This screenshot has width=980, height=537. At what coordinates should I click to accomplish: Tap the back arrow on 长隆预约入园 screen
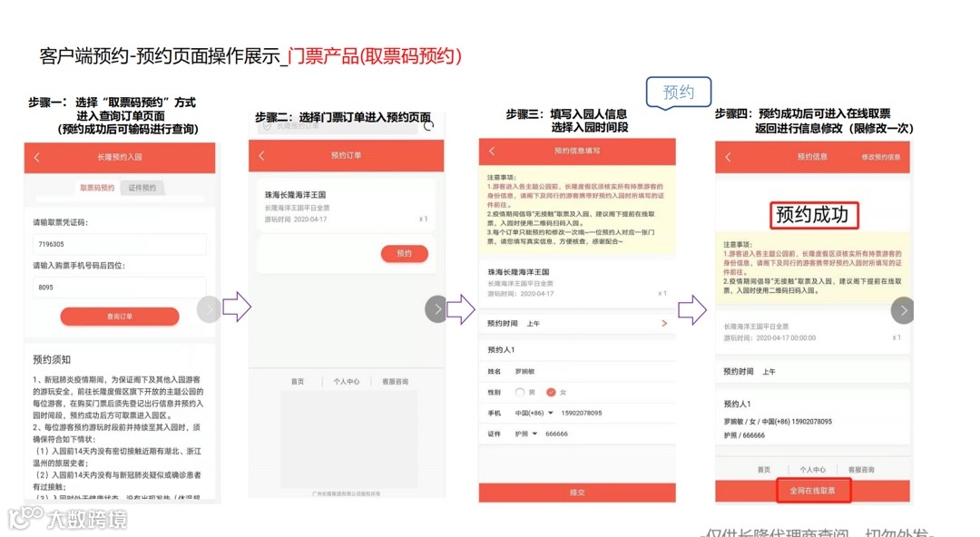pyautogui.click(x=37, y=158)
